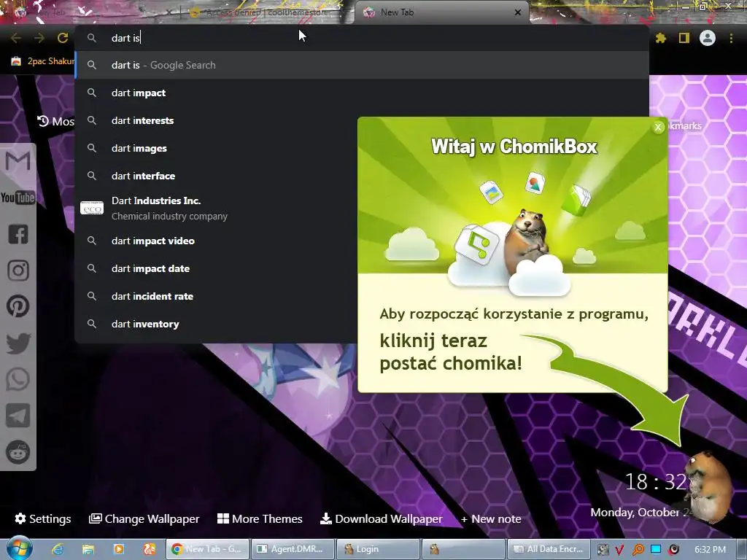Switch to the New Tab browser tab

[441, 12]
